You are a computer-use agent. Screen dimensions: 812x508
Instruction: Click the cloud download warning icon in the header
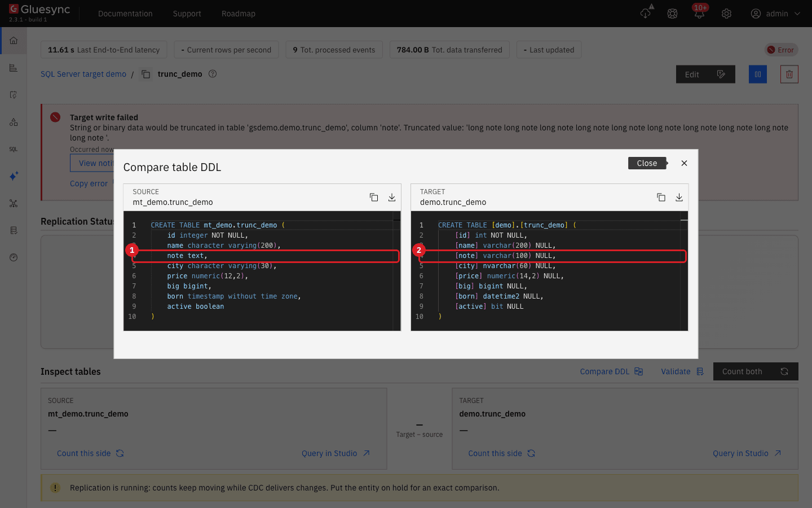click(646, 12)
